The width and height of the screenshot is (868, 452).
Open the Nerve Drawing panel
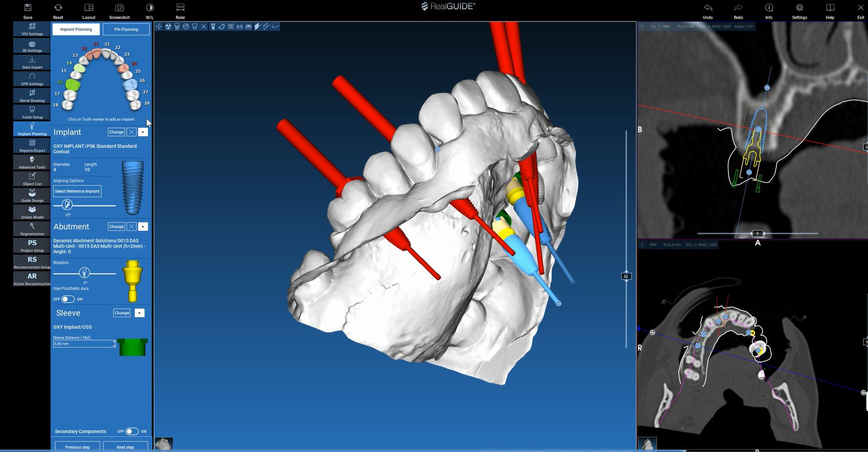31,95
